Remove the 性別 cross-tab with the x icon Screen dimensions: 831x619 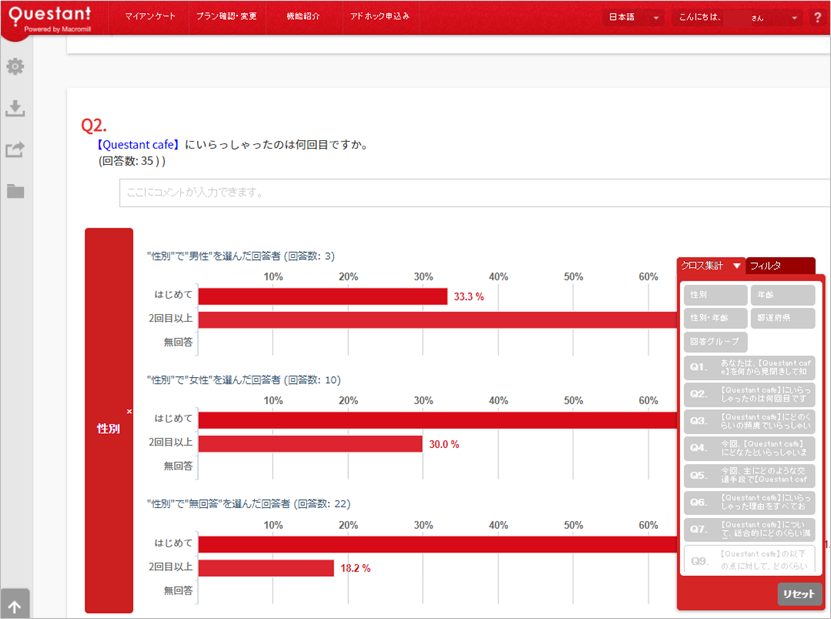point(129,411)
